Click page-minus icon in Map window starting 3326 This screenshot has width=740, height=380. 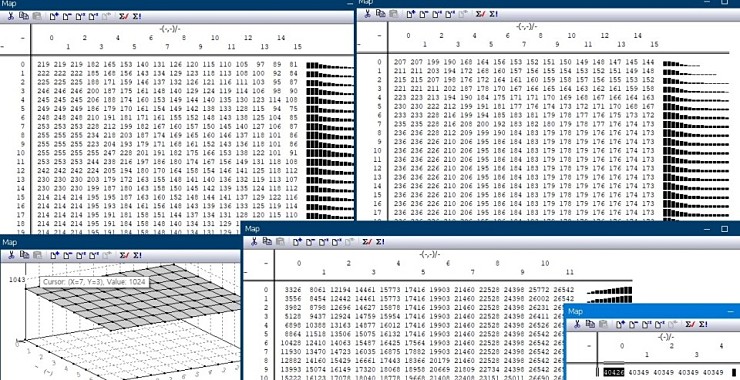(x=310, y=242)
